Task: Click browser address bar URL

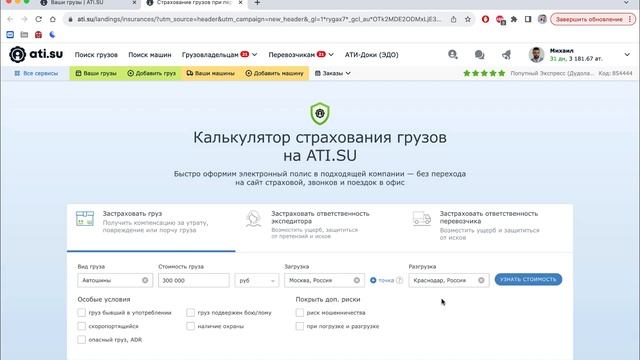Action: [259, 19]
